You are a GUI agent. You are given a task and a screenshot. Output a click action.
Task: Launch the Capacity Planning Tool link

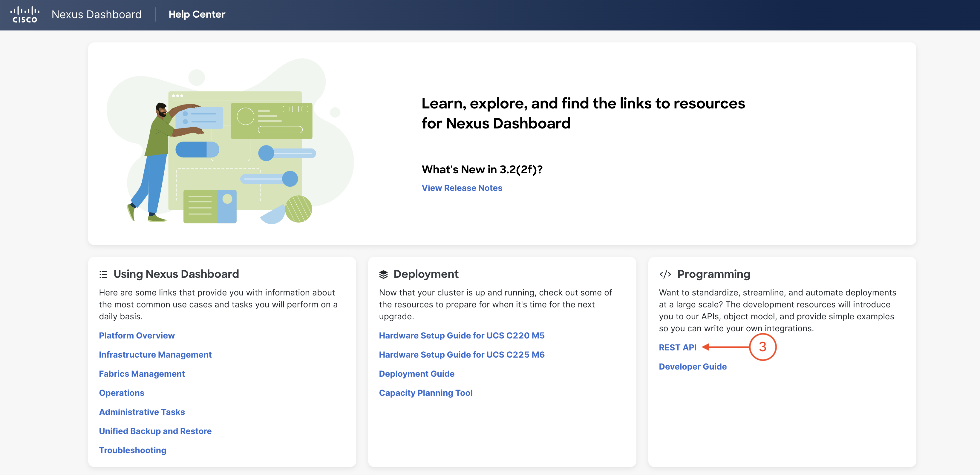pos(426,393)
